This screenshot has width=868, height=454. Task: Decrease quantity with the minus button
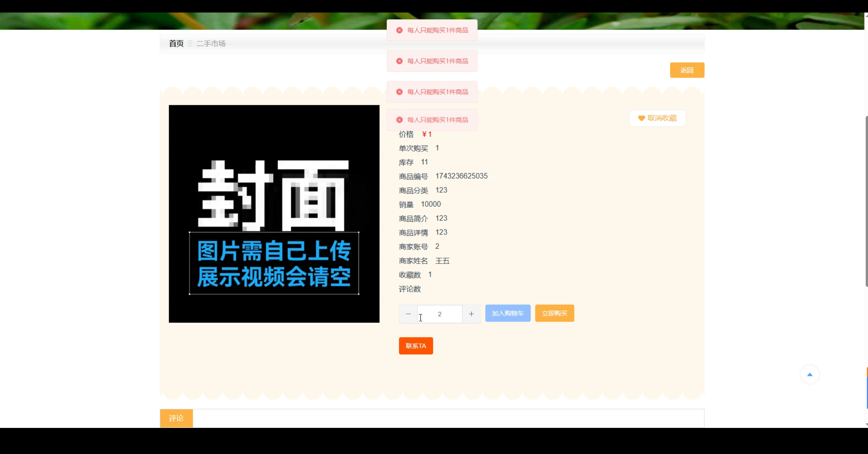tap(408, 314)
